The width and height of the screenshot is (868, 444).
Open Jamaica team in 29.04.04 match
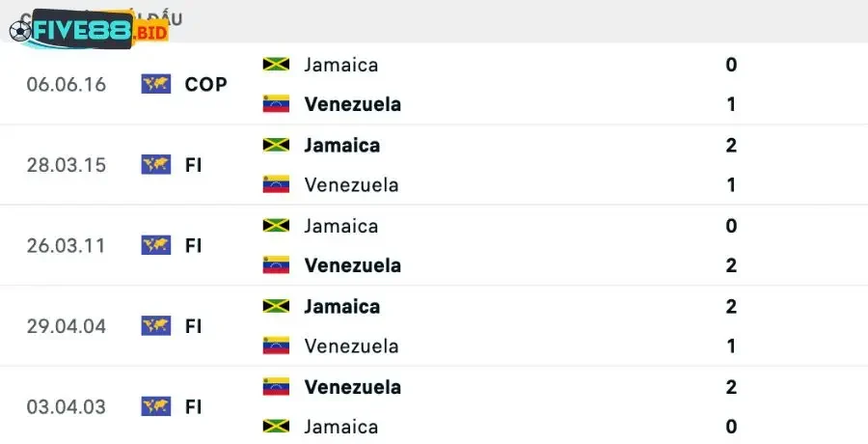tap(341, 307)
